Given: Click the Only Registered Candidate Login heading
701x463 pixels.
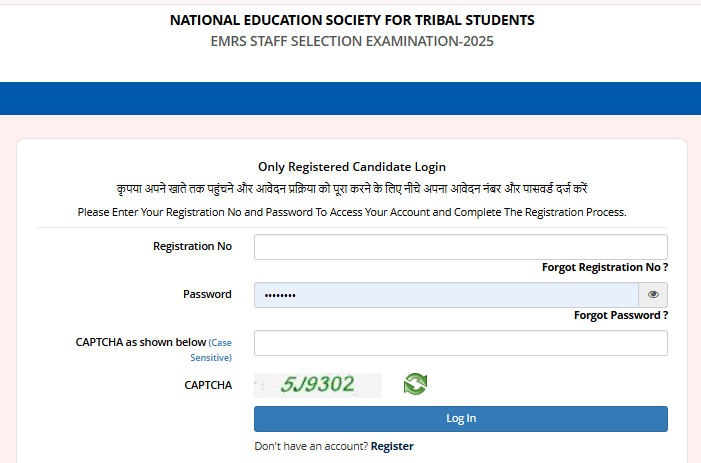Looking at the screenshot, I should tap(352, 167).
